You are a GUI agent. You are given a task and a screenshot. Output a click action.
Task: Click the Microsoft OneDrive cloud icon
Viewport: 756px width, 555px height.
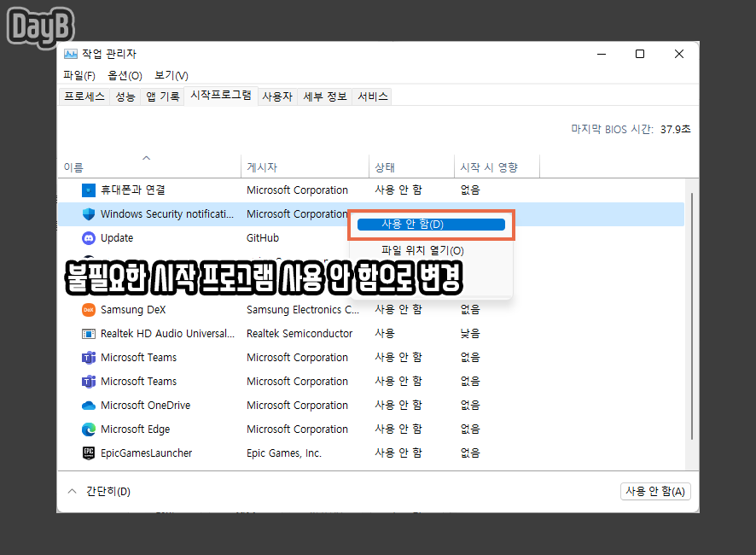[x=89, y=406]
